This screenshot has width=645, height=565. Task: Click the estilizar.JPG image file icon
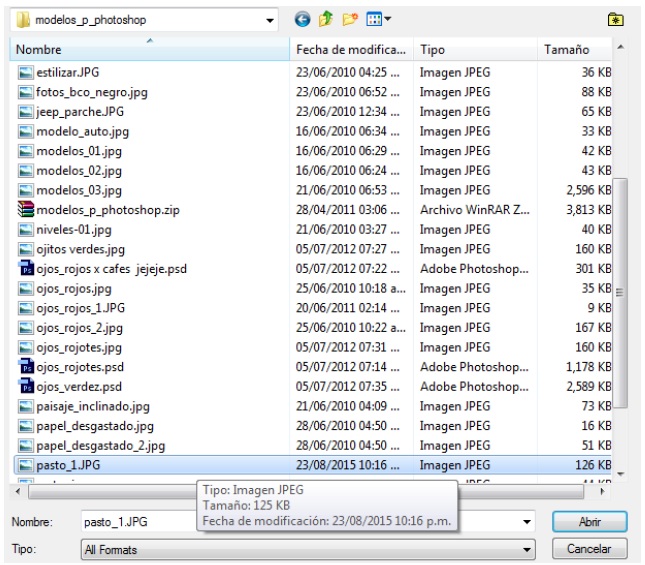[27, 73]
